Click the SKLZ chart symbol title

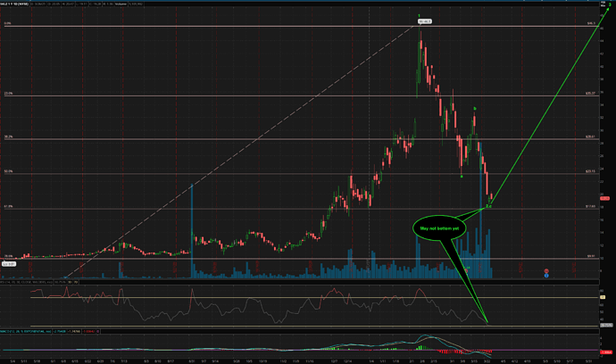[14, 5]
